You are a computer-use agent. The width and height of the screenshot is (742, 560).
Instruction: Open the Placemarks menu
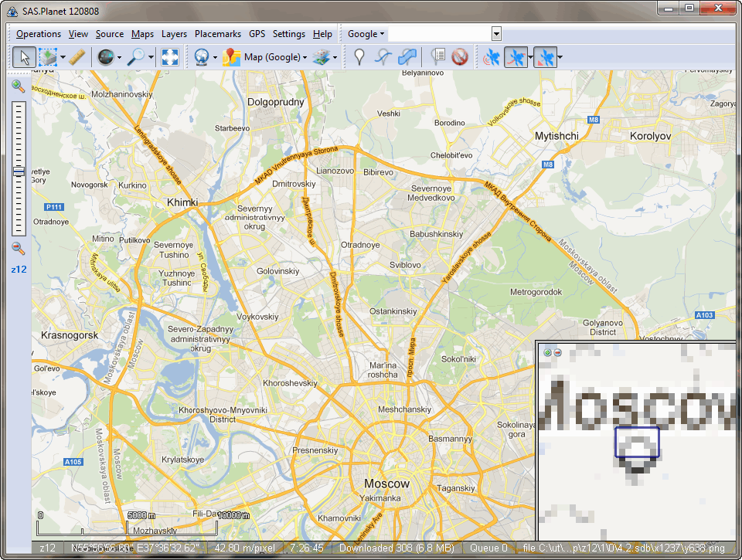pos(218,34)
